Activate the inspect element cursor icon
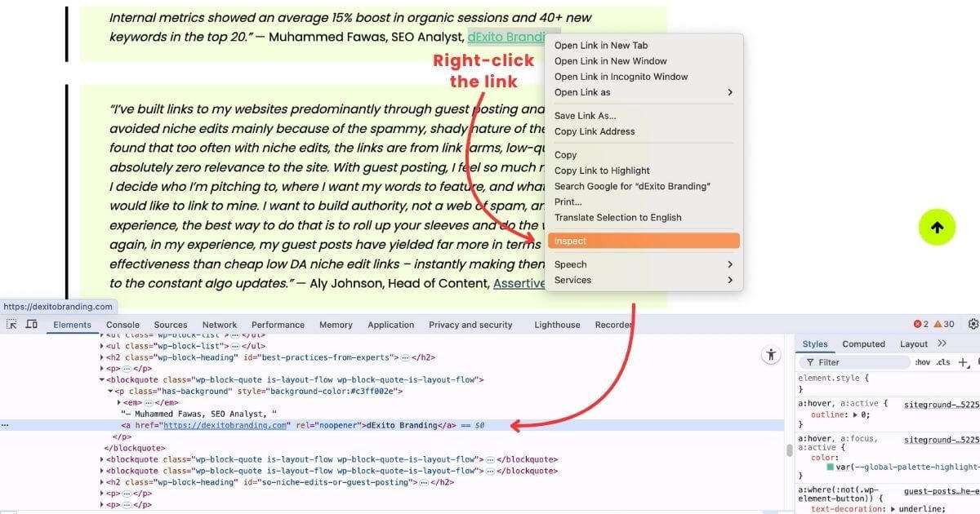The image size is (980, 514). click(11, 324)
